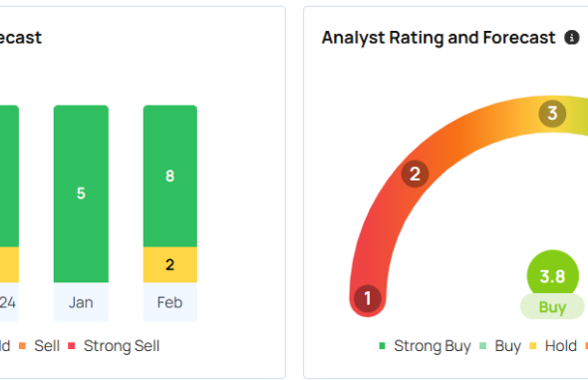This screenshot has width=588, height=380.
Task: Toggle the red Strong Sell legend square
Action: coord(71,346)
